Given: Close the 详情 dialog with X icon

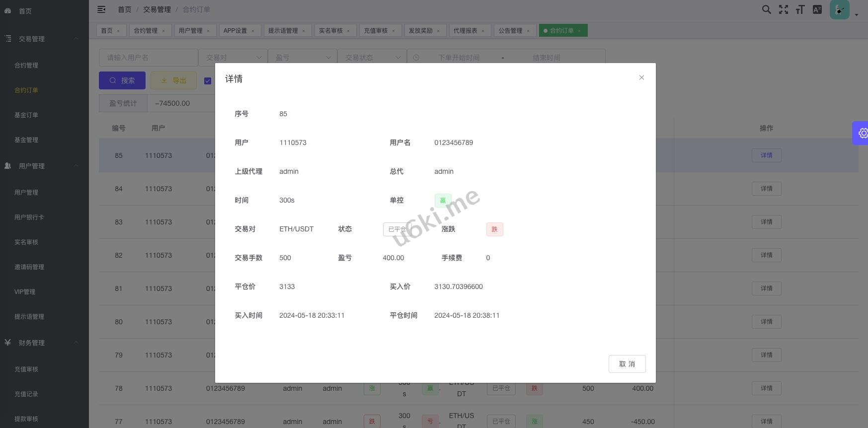Looking at the screenshot, I should pyautogui.click(x=641, y=77).
